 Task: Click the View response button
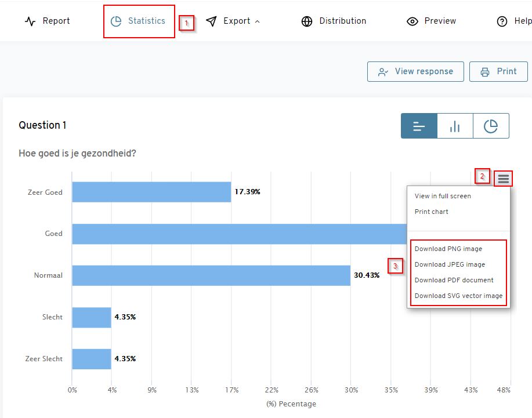tap(415, 72)
